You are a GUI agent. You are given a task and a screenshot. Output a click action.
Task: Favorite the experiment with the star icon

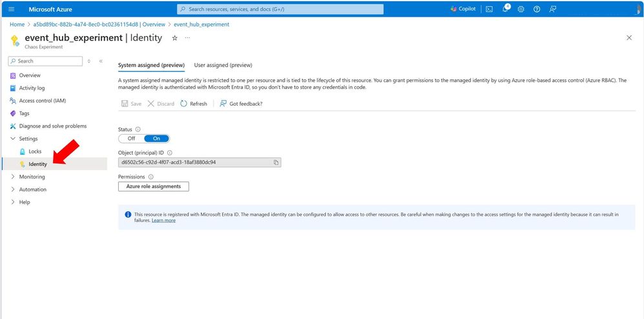coord(175,38)
